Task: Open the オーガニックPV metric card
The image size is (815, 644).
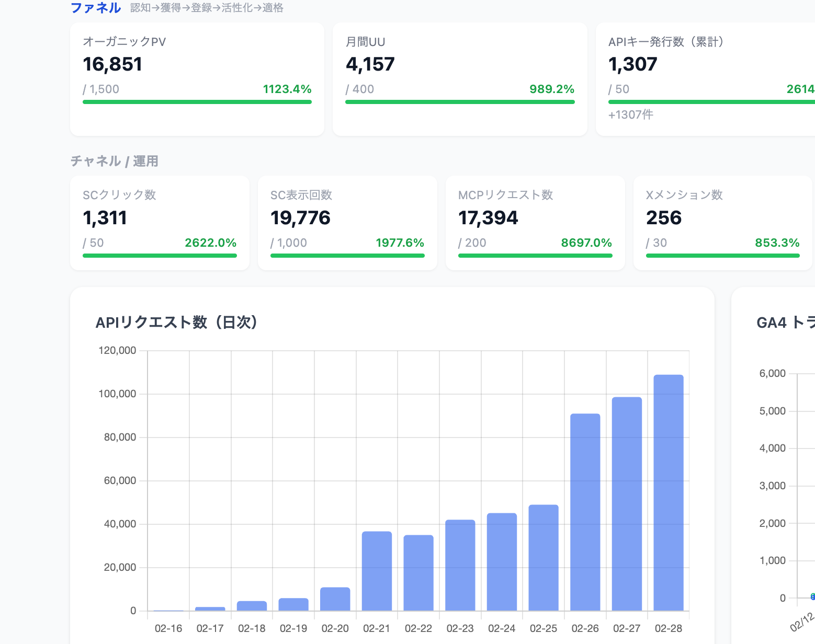Action: (x=197, y=79)
